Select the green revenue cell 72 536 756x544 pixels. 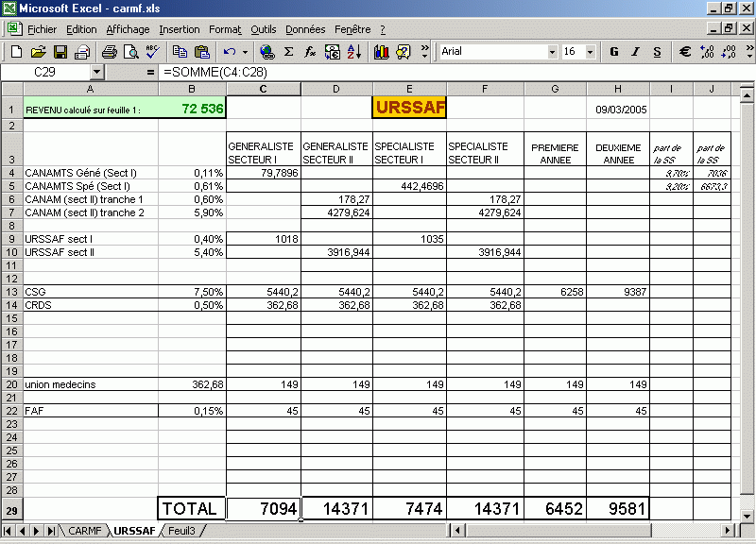tap(193, 109)
